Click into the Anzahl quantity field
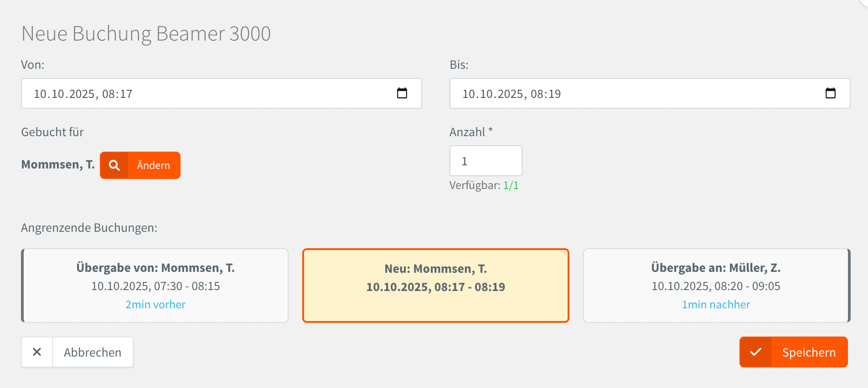The image size is (868, 388). point(486,161)
